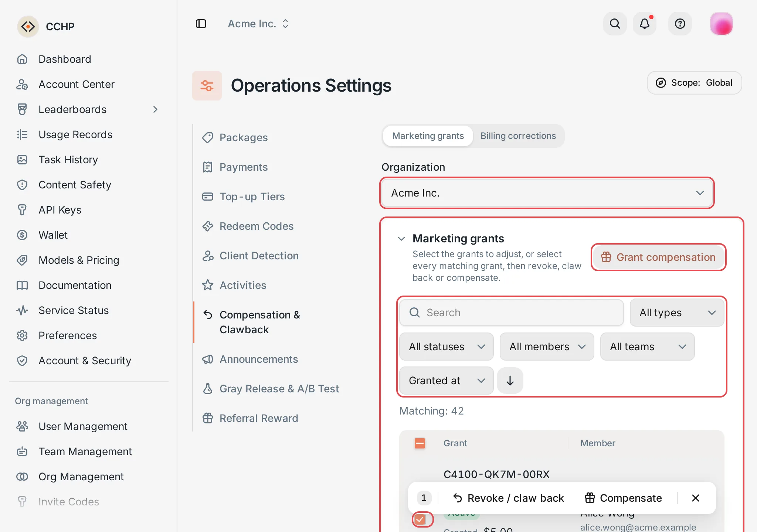Viewport: 757px width, 532px height.
Task: Collapse the Marketing grants section chevron
Action: [x=401, y=239]
